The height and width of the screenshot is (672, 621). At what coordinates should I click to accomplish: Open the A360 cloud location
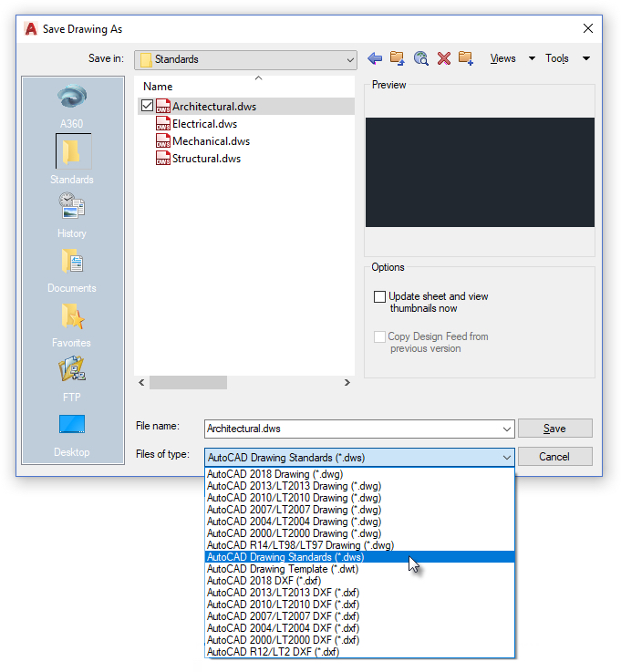(x=71, y=106)
